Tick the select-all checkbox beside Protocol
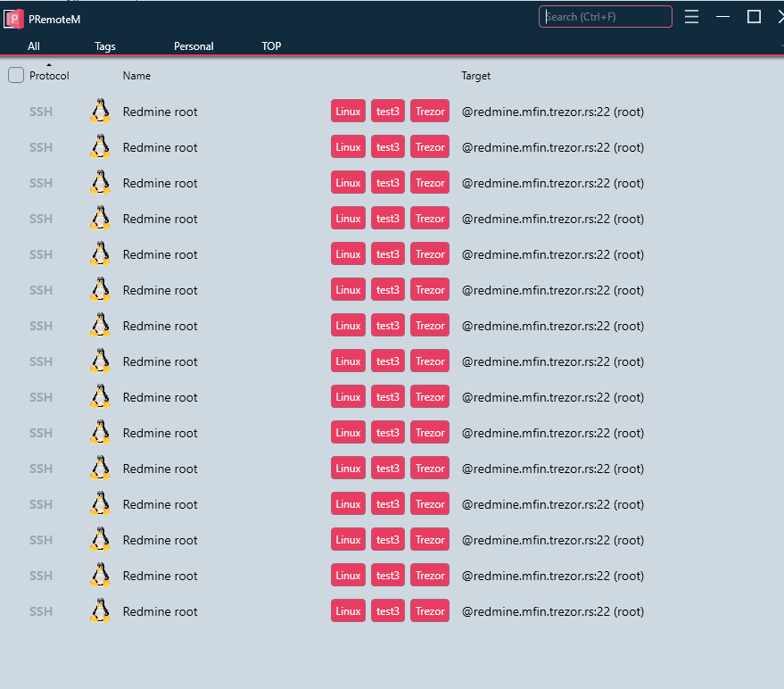This screenshot has width=784, height=689. pyautogui.click(x=16, y=76)
